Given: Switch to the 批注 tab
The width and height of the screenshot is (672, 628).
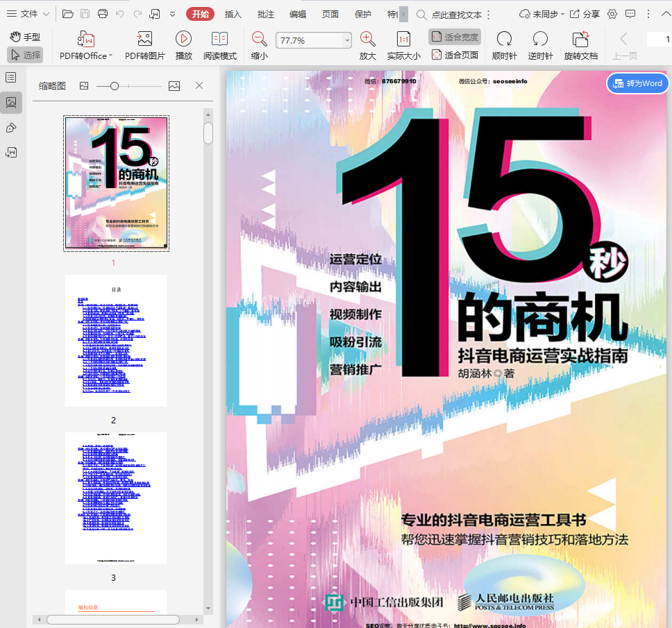Looking at the screenshot, I should 265,14.
